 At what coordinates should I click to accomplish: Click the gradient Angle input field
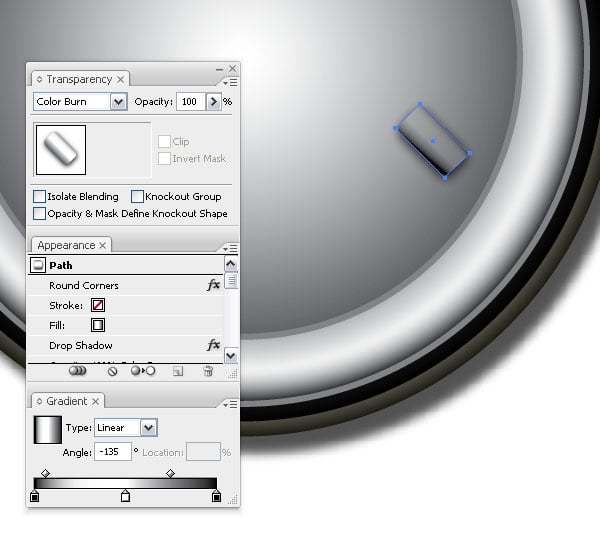[x=113, y=452]
